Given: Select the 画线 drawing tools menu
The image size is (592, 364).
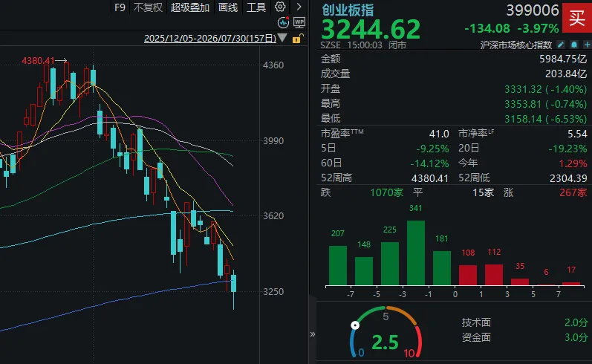Looking at the screenshot, I should click(x=228, y=7).
